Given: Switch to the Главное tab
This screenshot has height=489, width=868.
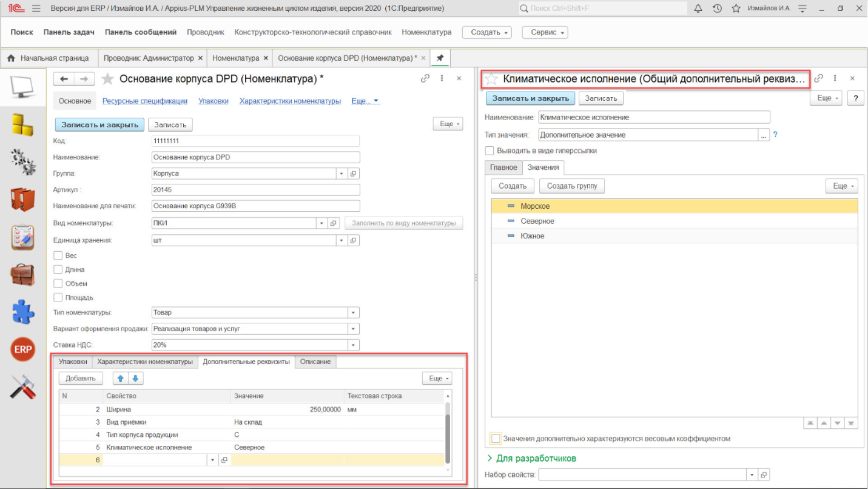Looking at the screenshot, I should [x=503, y=167].
